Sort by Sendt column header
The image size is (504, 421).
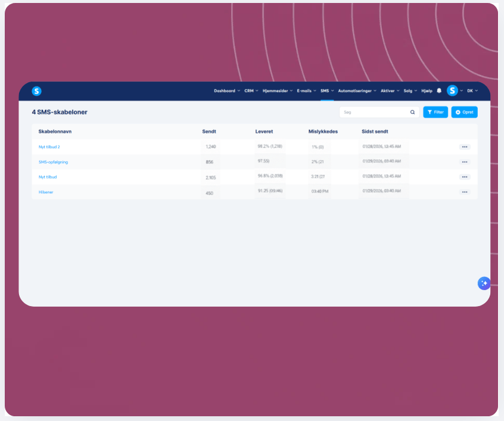209,132
